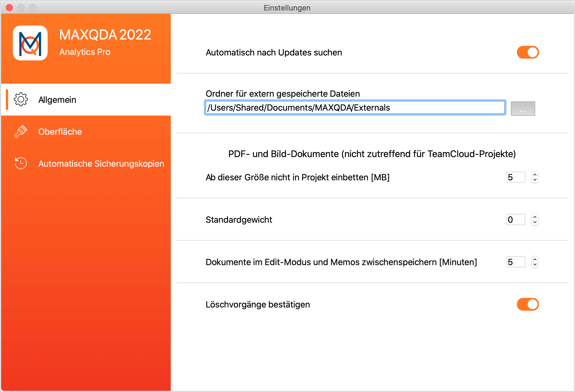
Task: Click the 'Standardgewicht' label
Action: coord(239,220)
